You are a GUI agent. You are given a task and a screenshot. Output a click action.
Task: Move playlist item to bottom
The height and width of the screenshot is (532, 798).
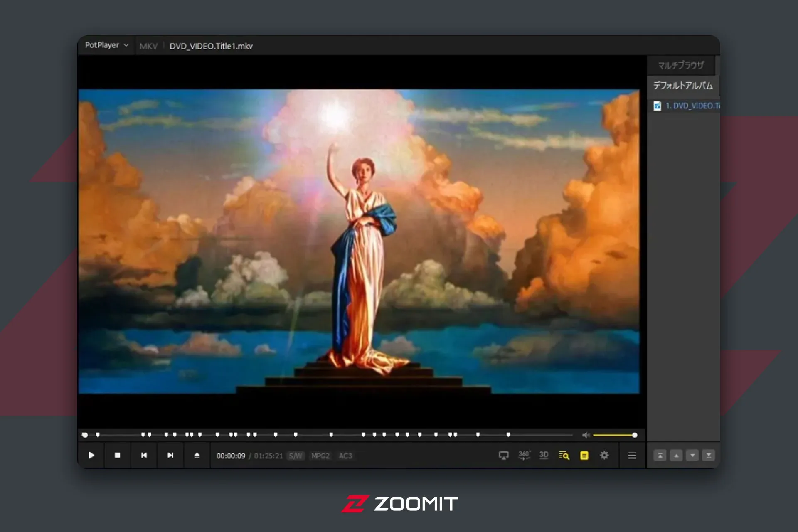[x=709, y=456]
